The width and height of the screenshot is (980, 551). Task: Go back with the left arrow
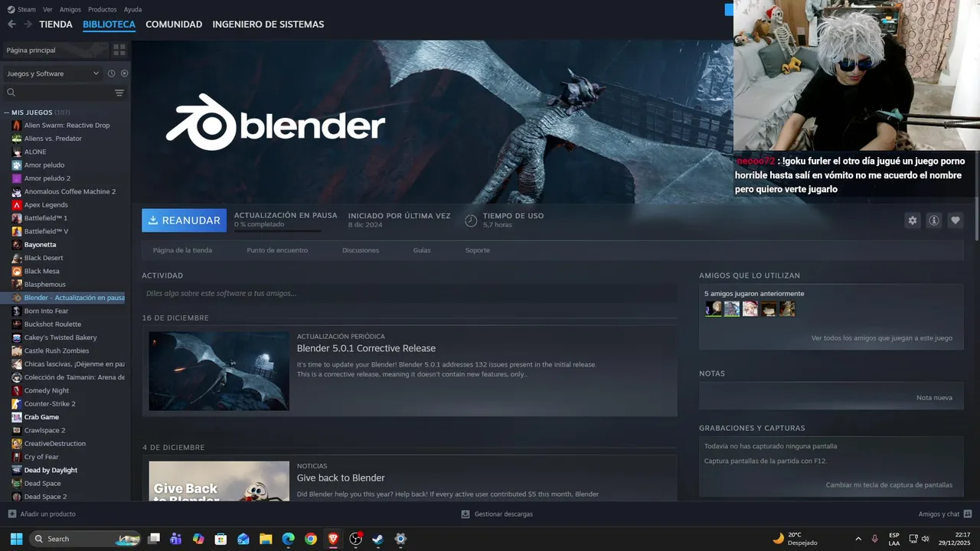[x=11, y=24]
